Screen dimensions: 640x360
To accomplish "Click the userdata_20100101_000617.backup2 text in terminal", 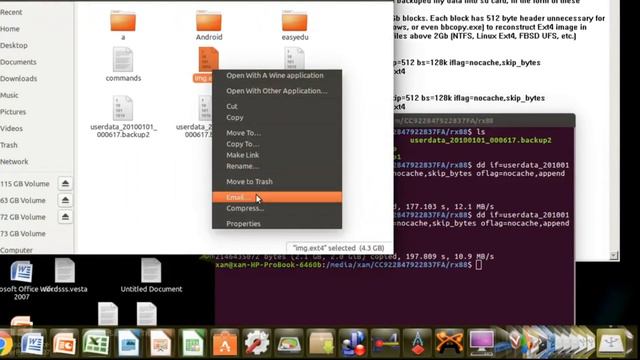I will [x=480, y=140].
